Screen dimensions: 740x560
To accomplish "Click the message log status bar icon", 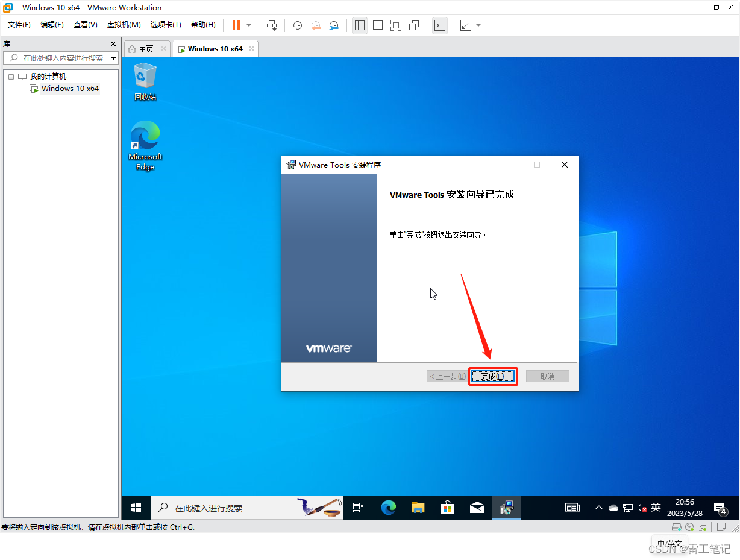I will (x=721, y=527).
